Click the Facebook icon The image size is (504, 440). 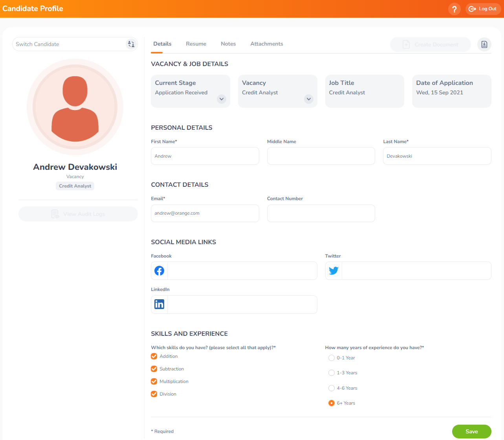(x=159, y=271)
